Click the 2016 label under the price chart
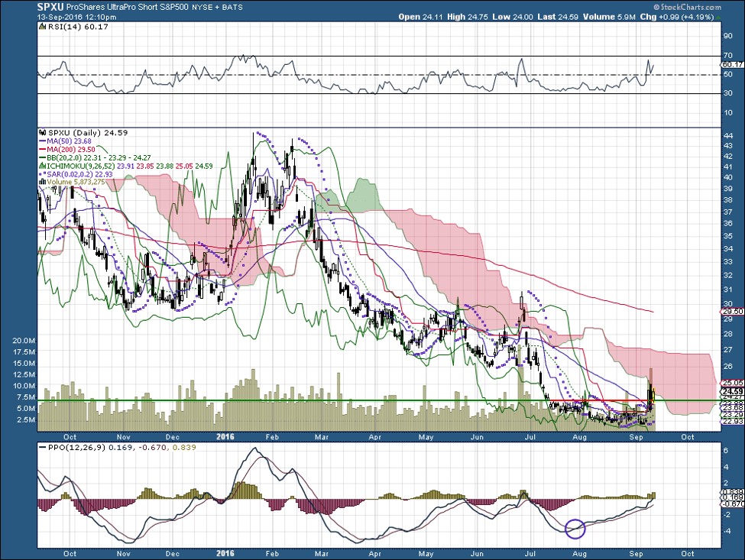The width and height of the screenshot is (745, 560). 225,436
